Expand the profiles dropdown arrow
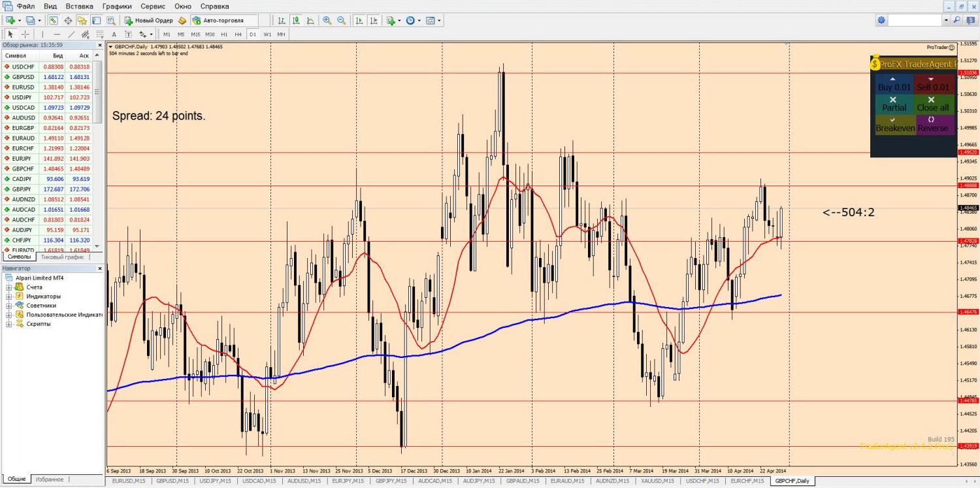This screenshot has width=980, height=488. pos(39,20)
